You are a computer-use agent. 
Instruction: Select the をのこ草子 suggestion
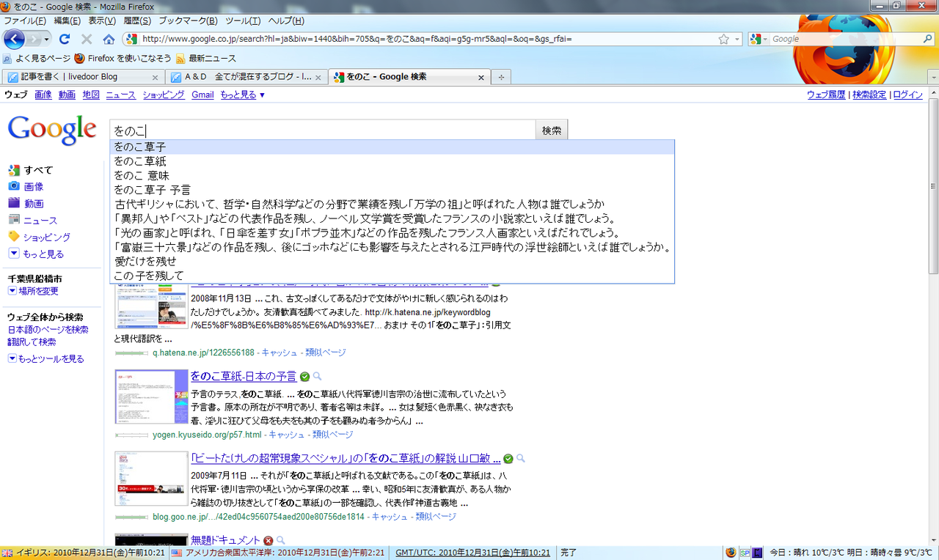point(392,147)
